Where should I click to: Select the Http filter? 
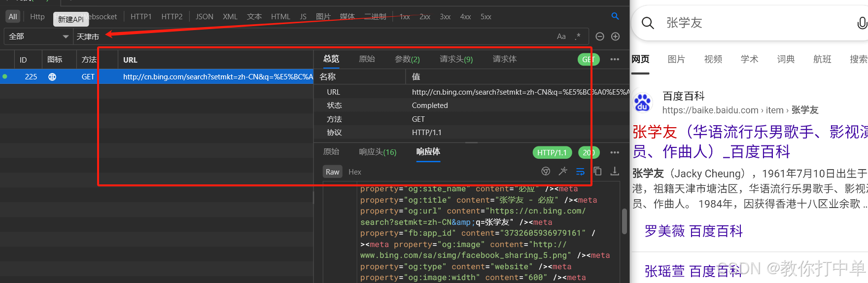coord(37,17)
